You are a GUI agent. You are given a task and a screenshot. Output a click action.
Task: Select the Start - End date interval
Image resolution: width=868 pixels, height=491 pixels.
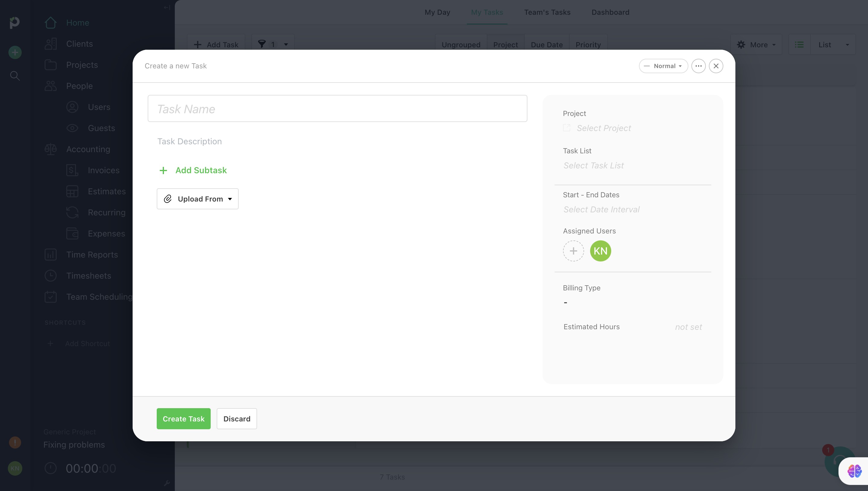click(x=601, y=210)
